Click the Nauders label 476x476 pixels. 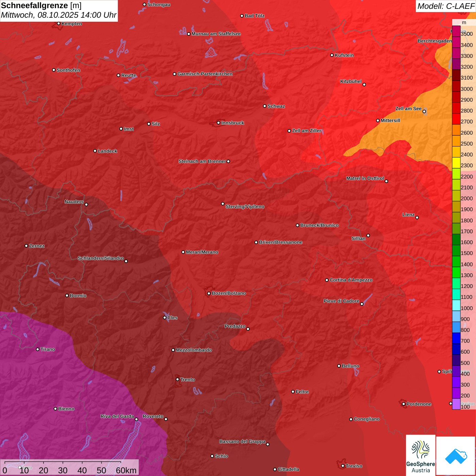74,202
